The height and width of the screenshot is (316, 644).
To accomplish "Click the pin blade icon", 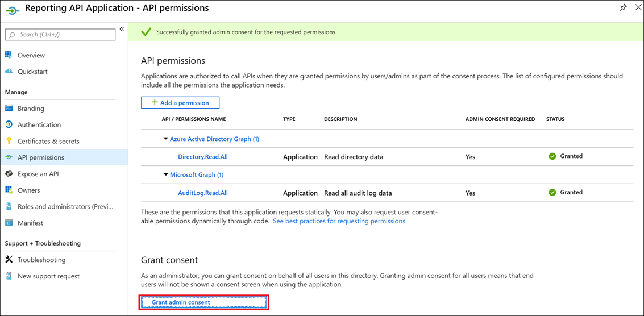I will [623, 7].
